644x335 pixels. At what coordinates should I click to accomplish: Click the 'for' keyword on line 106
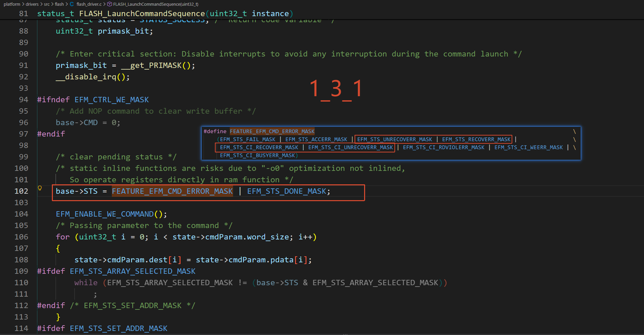(x=63, y=237)
